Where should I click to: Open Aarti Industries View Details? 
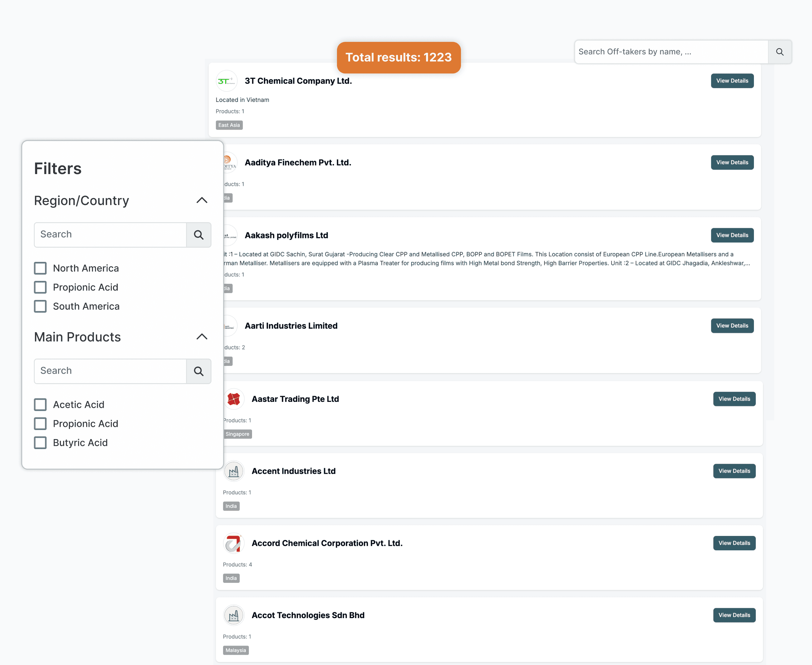(x=732, y=326)
